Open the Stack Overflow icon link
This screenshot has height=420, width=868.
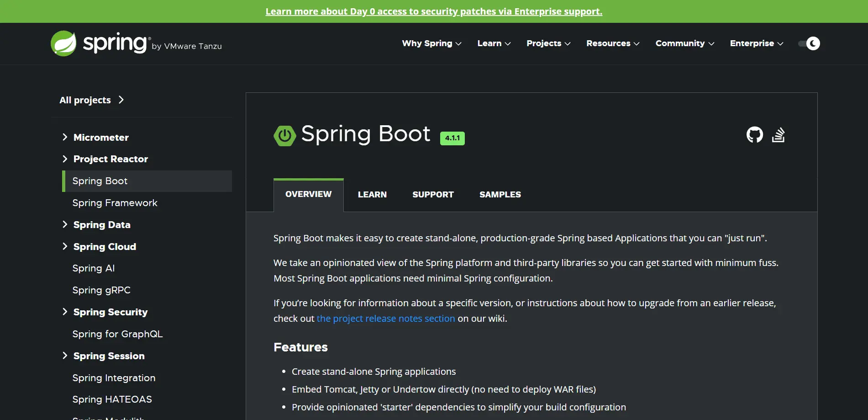tap(779, 135)
